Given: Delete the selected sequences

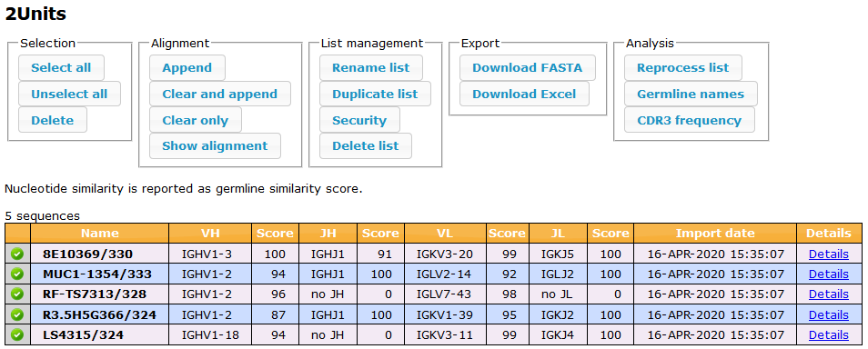Looking at the screenshot, I should 53,120.
